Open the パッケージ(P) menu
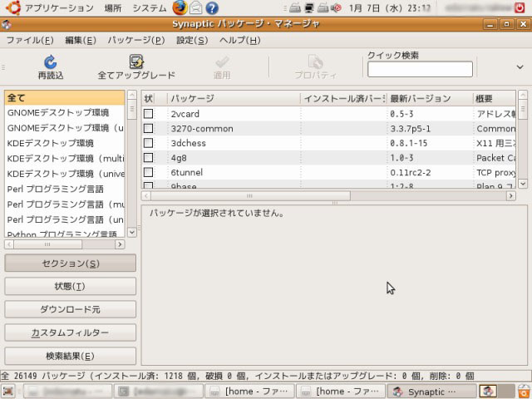The height and width of the screenshot is (399, 532). (x=136, y=41)
